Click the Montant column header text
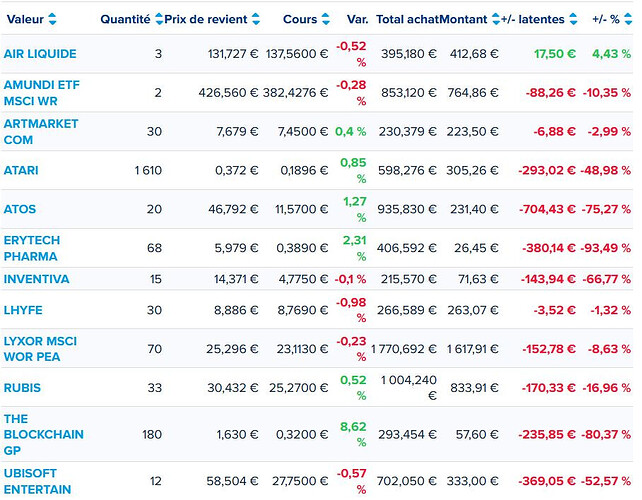 tap(463, 19)
